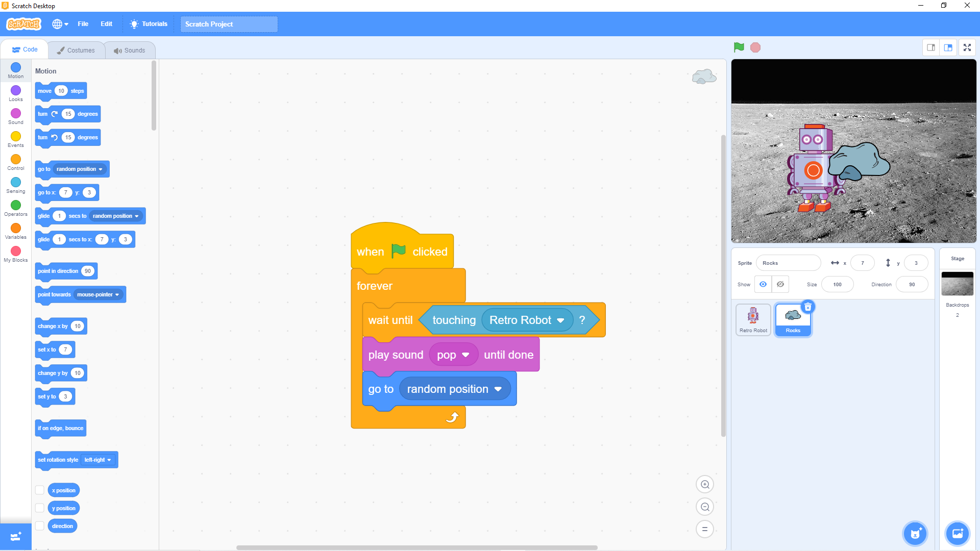Select the Control block category

[16, 163]
